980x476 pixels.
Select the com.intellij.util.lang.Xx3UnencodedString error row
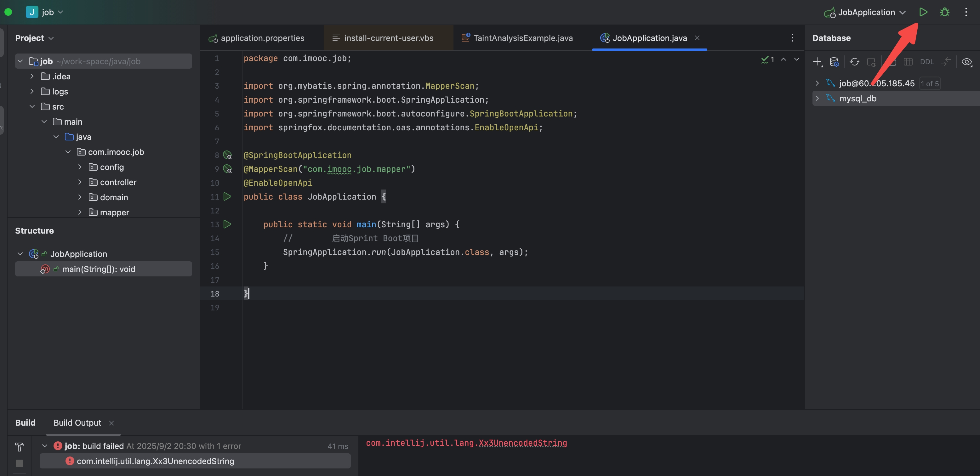pos(195,461)
